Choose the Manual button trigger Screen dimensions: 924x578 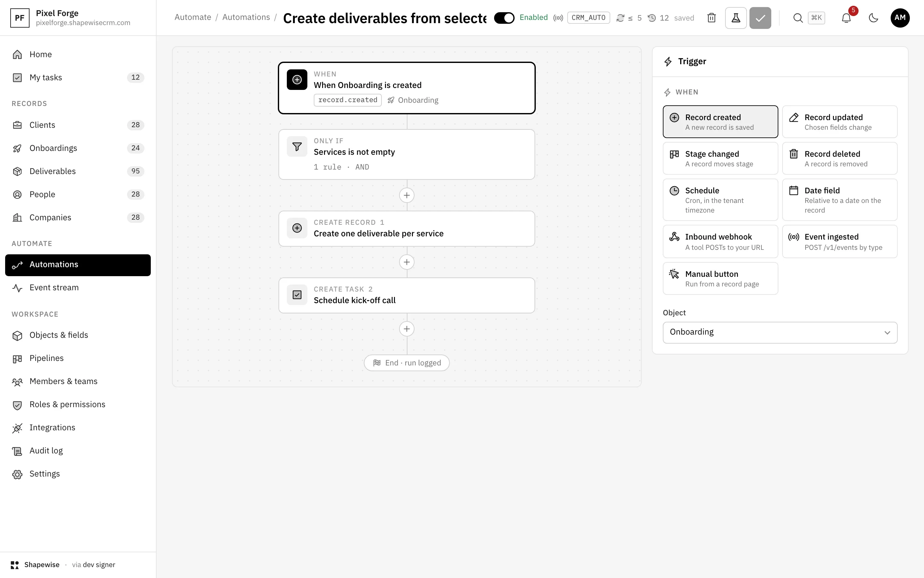(720, 278)
